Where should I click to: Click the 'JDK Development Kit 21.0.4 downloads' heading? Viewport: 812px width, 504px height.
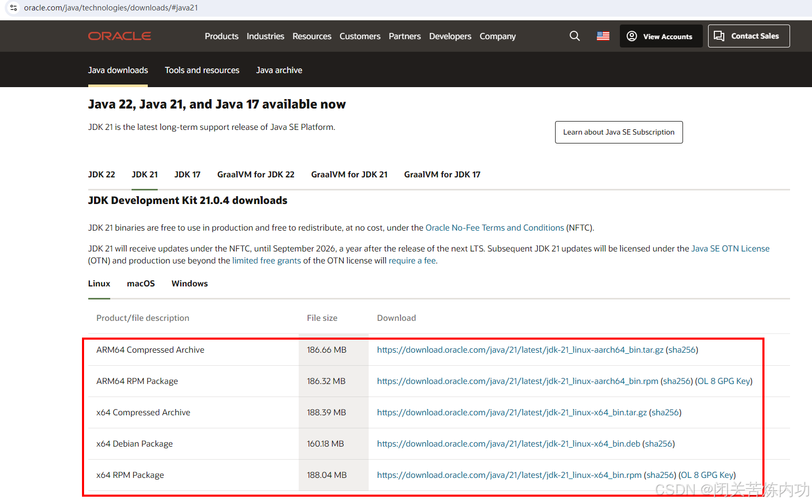coord(187,200)
